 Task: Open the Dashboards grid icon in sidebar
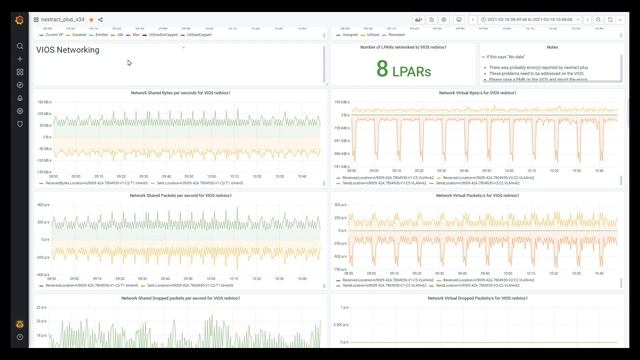[x=20, y=72]
